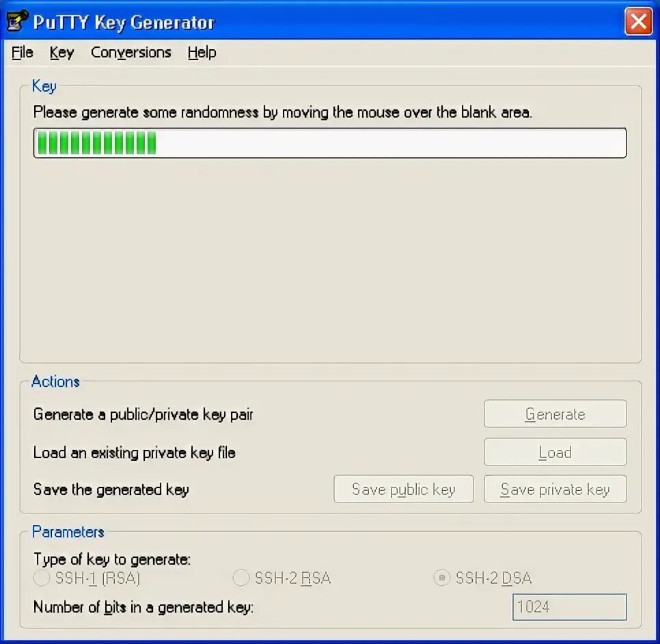Viewport: 660px width, 644px height.
Task: Click the PuTTY Key Generator title bar icon
Action: 17,21
